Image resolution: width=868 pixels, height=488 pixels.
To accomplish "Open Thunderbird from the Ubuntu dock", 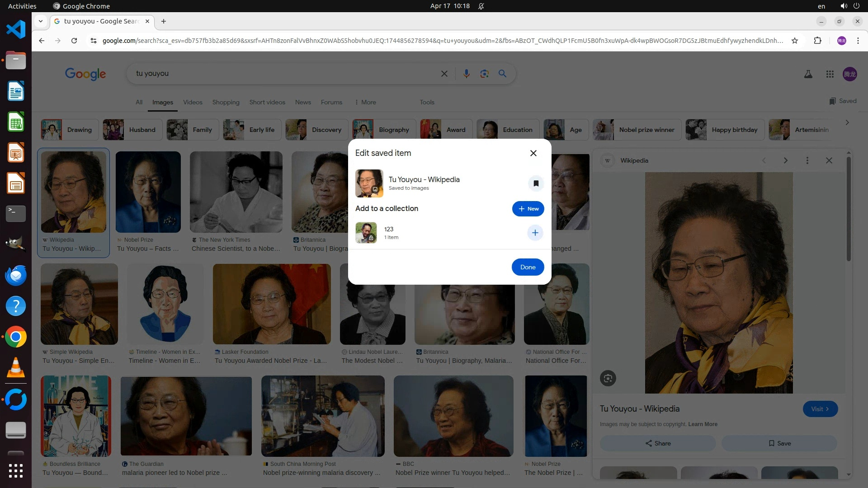I will 16,275.
